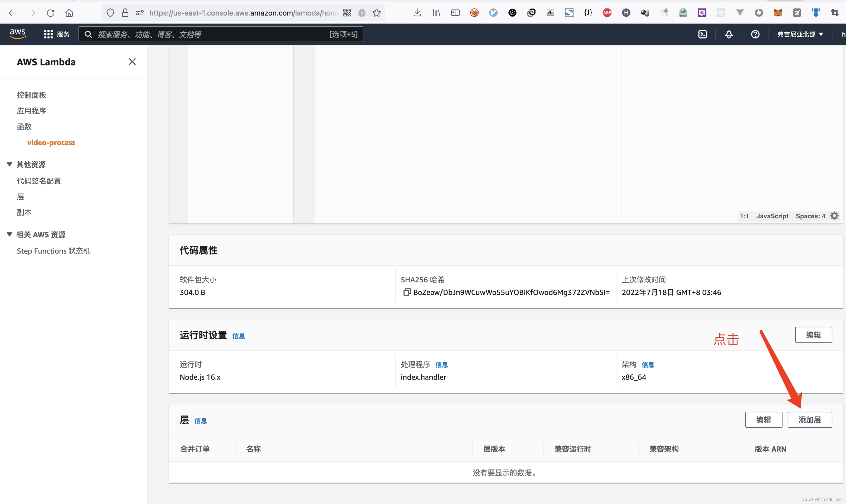Click the browser forward arrow
Screen dimensions: 846x504
[32, 13]
